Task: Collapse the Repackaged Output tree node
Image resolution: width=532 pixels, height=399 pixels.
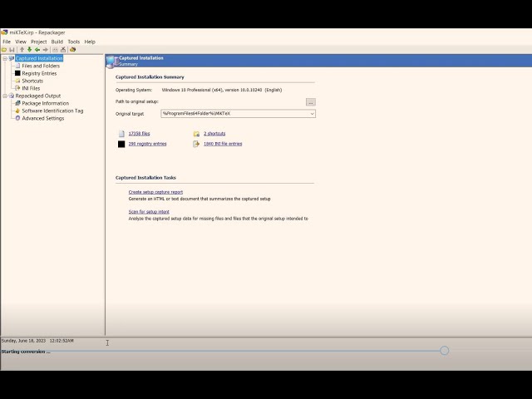Action: 5,96
